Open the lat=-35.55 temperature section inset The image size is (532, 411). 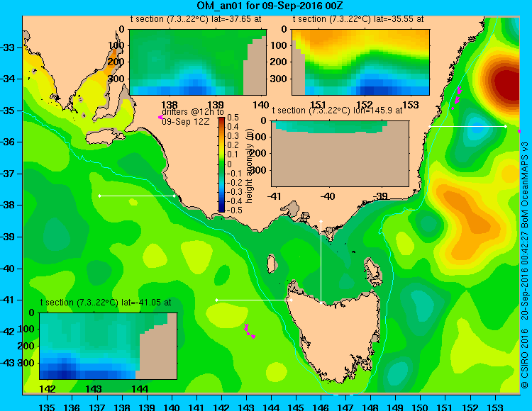(x=360, y=62)
